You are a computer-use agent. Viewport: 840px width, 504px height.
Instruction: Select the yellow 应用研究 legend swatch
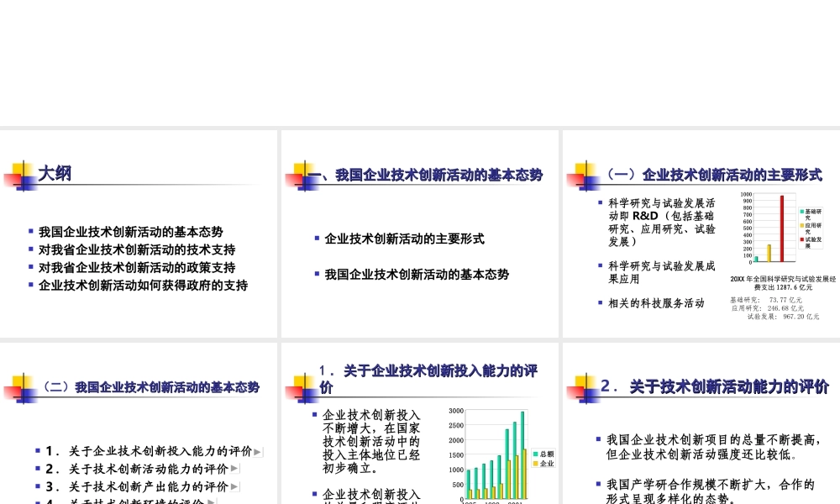coord(802,225)
